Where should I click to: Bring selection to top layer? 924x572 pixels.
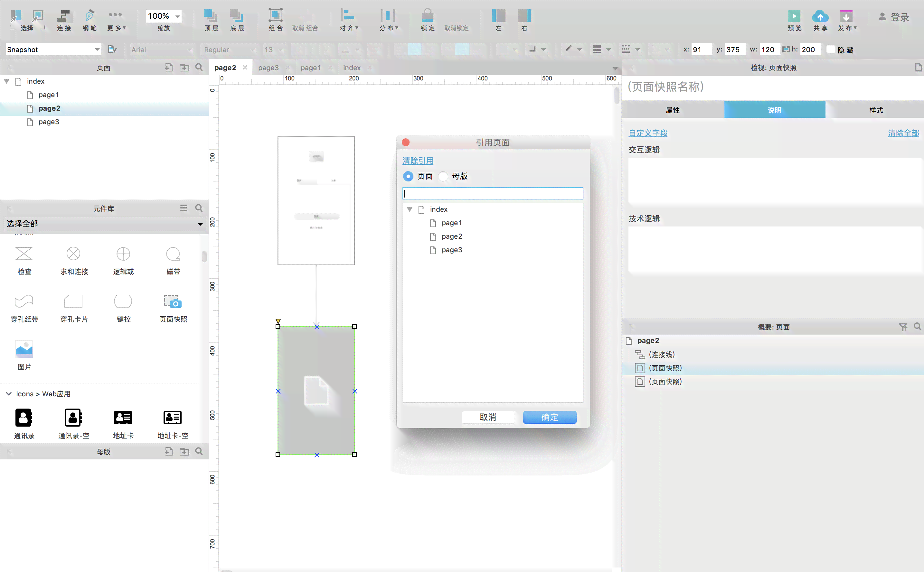211,20
